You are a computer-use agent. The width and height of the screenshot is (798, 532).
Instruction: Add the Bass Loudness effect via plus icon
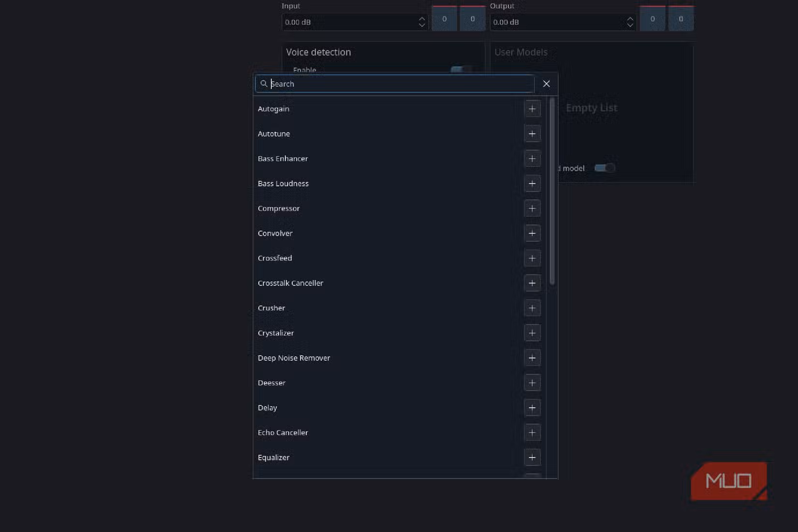(x=532, y=184)
